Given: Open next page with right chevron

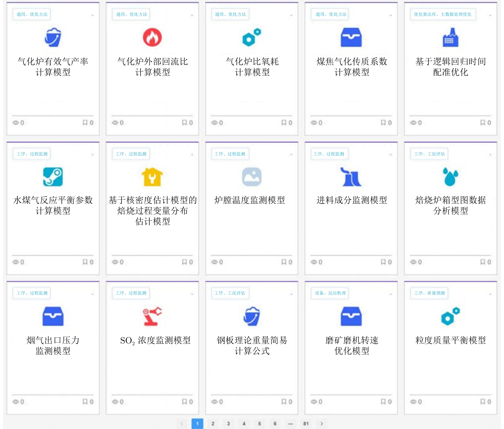Looking at the screenshot, I should point(322,424).
